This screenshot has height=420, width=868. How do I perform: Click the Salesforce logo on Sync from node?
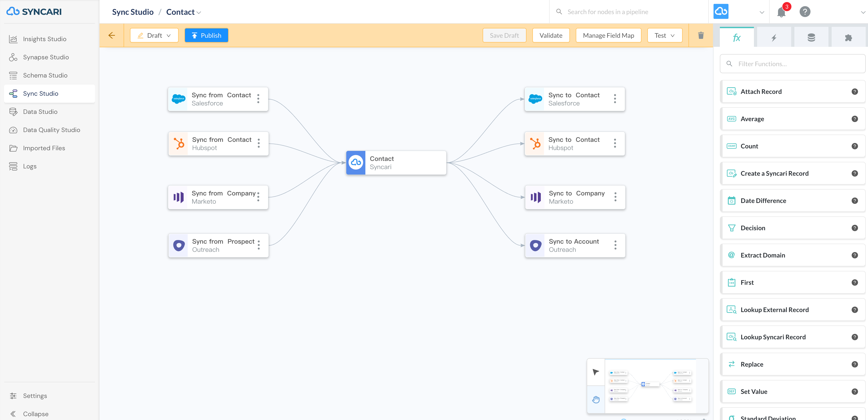pos(178,99)
